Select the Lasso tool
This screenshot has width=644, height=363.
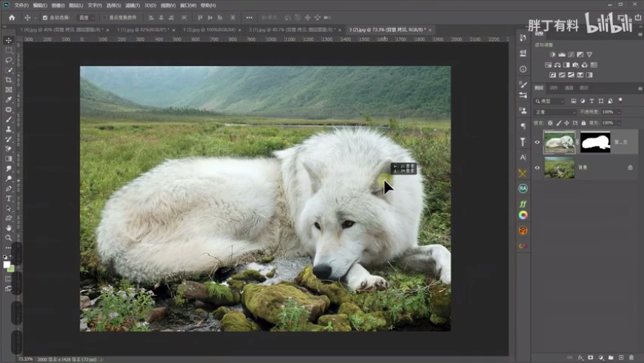coord(9,60)
